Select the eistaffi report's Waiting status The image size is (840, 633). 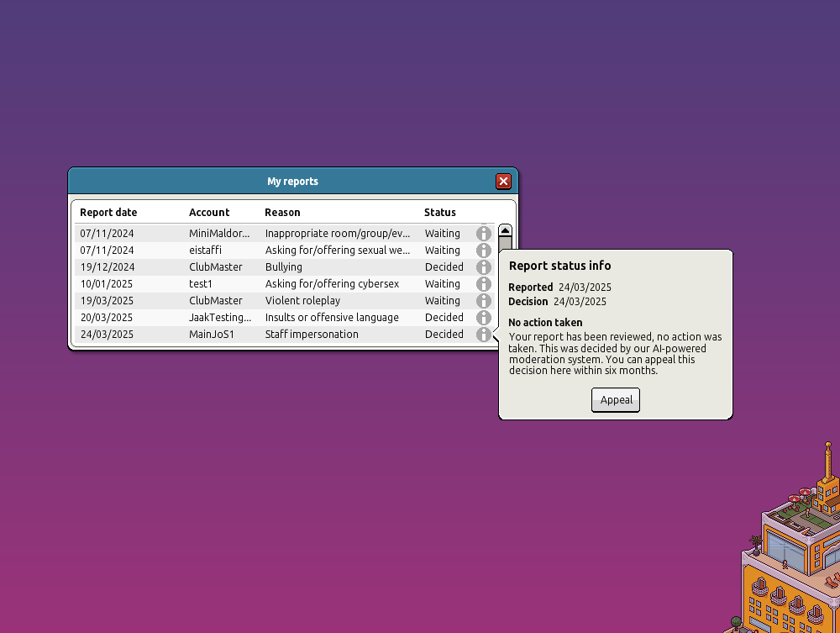[442, 251]
